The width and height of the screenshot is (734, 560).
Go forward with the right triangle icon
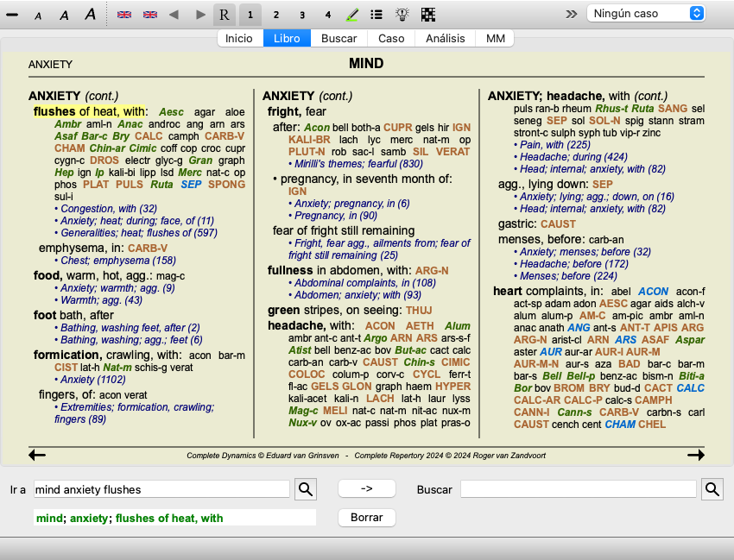[201, 15]
